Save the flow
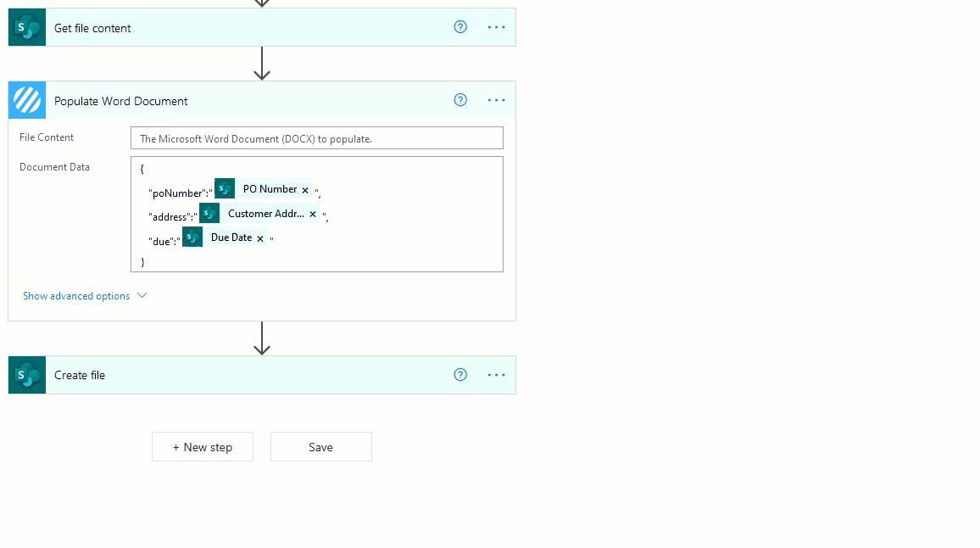980x548 pixels. (x=321, y=447)
